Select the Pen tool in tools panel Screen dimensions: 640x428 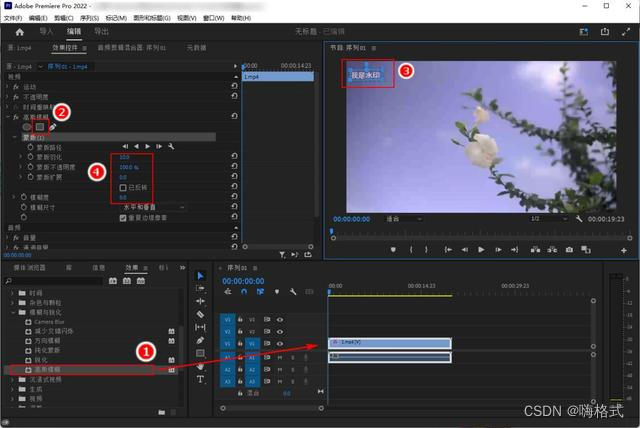point(200,340)
